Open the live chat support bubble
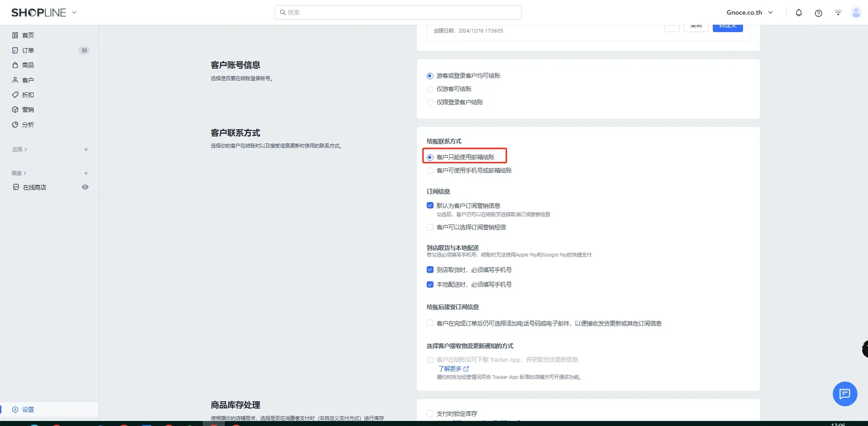Viewport: 868px width, 426px height. (844, 393)
